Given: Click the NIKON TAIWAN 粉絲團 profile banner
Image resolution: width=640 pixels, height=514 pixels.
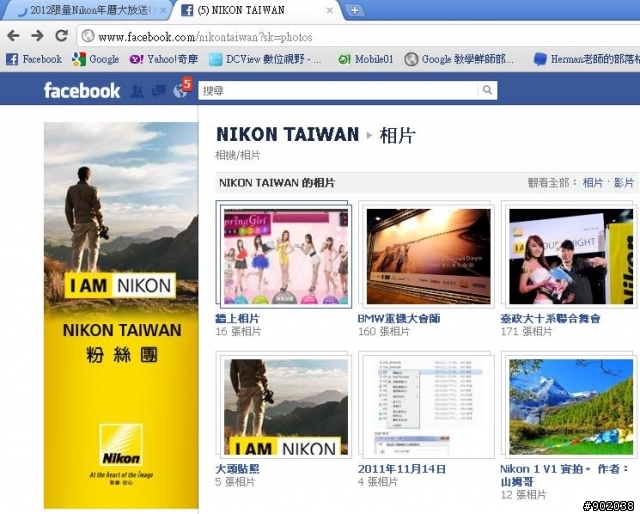Looking at the screenshot, I should tap(121, 315).
